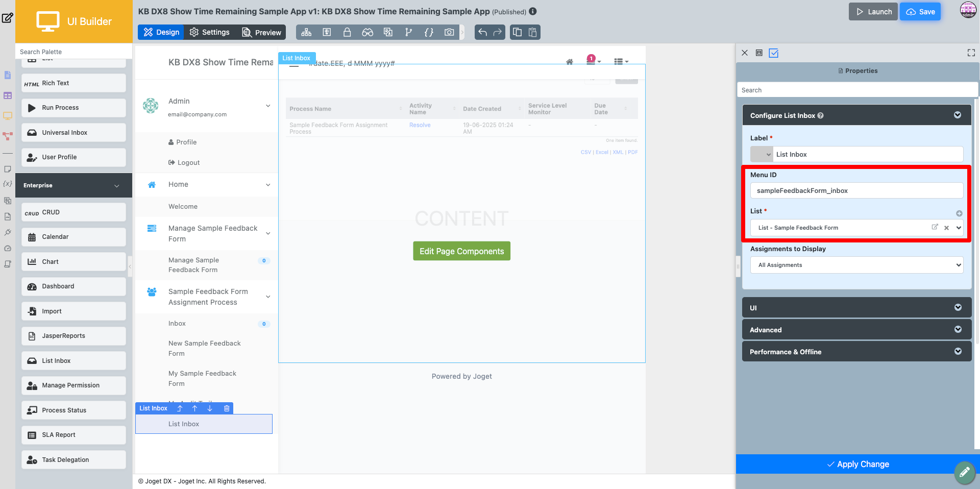This screenshot has width=980, height=489.
Task: Select the Universal Inbox palette element
Action: click(x=73, y=133)
